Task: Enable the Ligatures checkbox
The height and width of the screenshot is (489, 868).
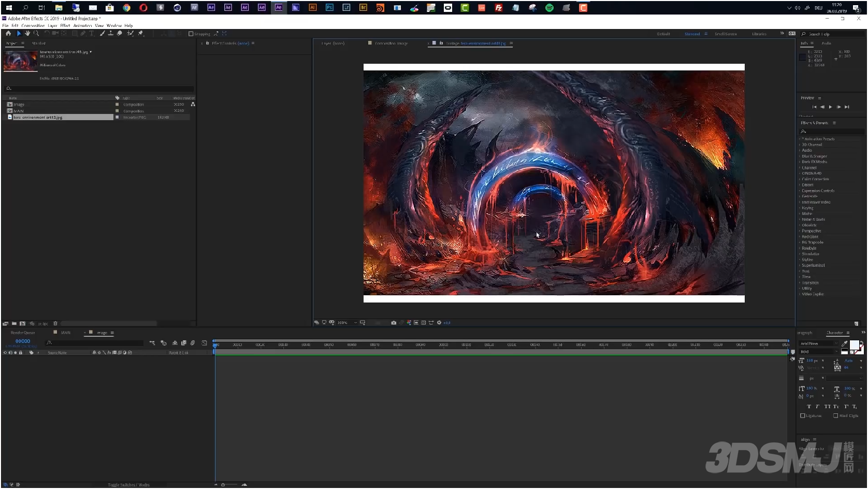Action: pos(803,416)
